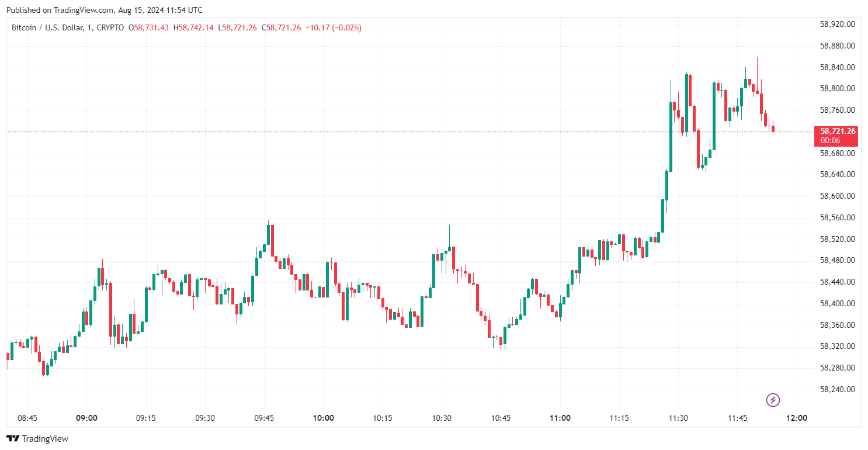Click the 58,480.00 price axis label
This screenshot has width=868, height=450.
838,260
